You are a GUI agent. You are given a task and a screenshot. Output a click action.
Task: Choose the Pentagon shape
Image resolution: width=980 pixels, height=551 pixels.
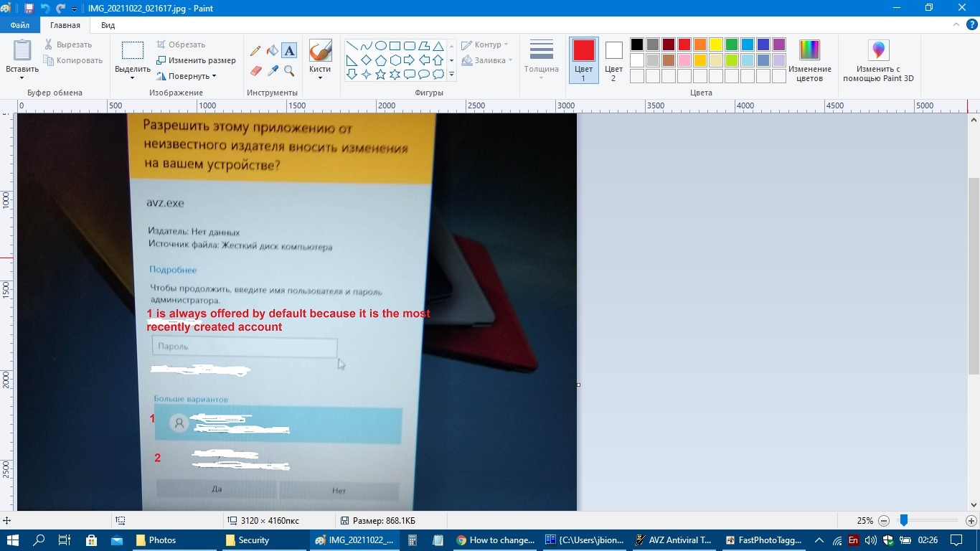click(381, 60)
